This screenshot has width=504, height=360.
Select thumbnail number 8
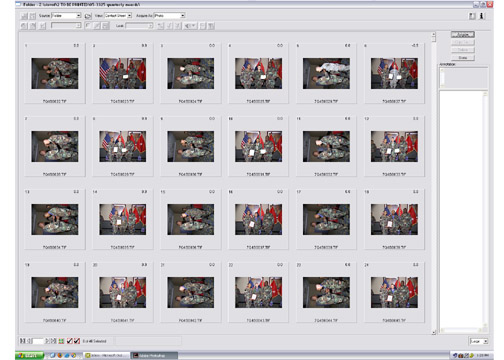(123, 146)
